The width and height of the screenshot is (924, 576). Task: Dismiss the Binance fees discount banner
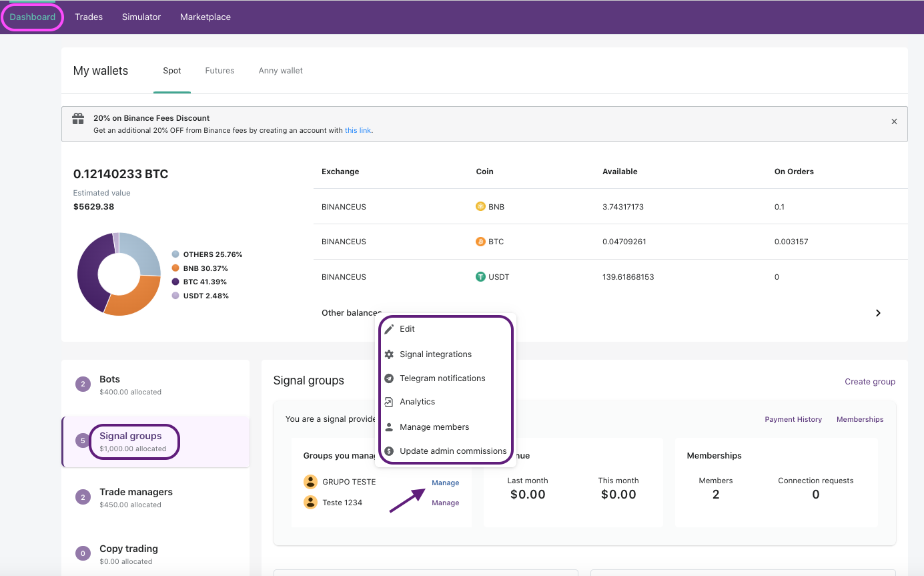pyautogui.click(x=894, y=121)
